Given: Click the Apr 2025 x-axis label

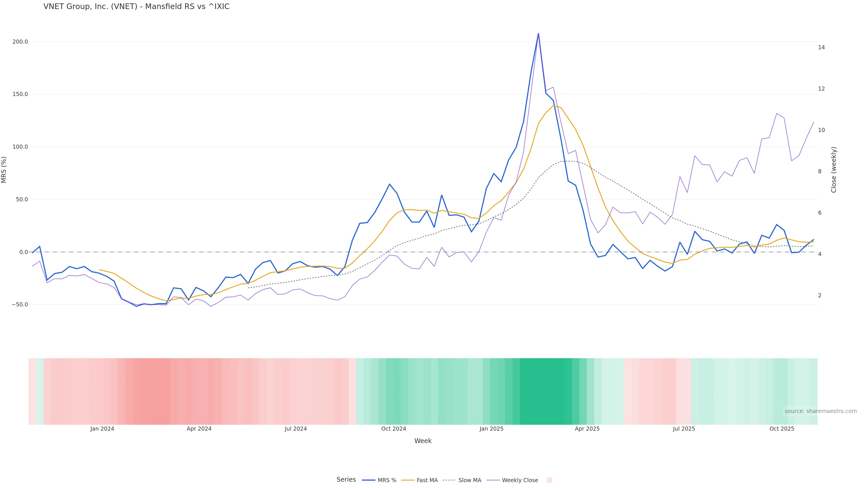Looking at the screenshot, I should [587, 429].
